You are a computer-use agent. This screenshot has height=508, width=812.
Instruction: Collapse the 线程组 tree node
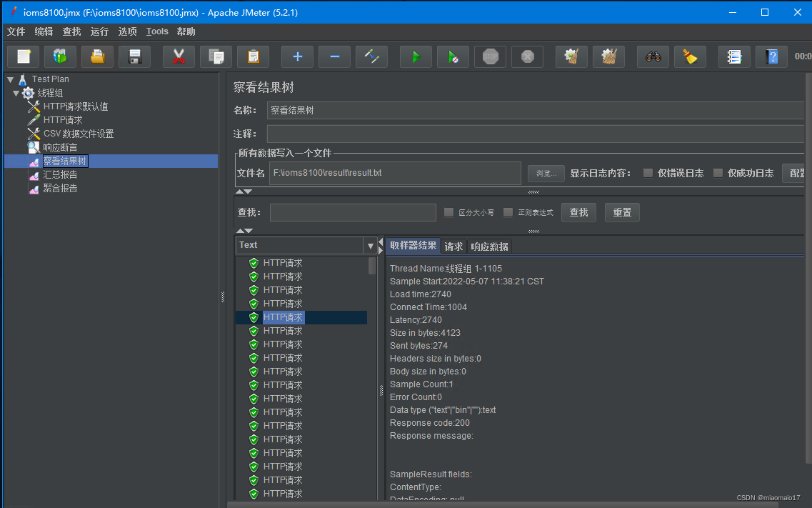coord(16,93)
